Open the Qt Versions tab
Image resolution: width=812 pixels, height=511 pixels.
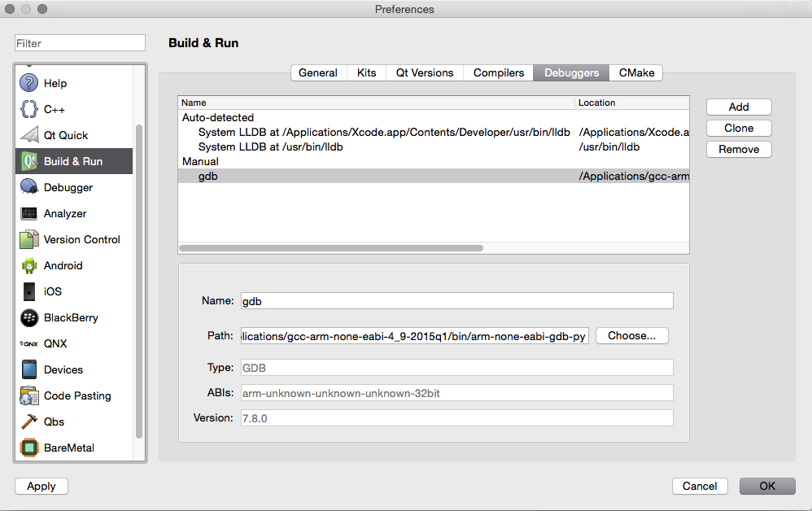pyautogui.click(x=425, y=73)
